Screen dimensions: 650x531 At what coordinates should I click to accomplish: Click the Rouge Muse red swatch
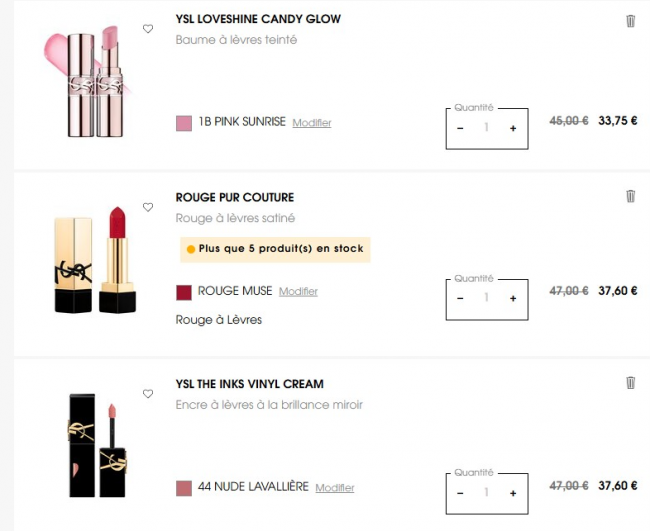[184, 292]
